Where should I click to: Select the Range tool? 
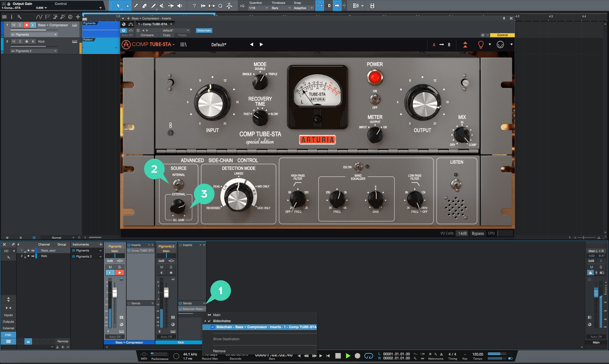click(127, 5)
